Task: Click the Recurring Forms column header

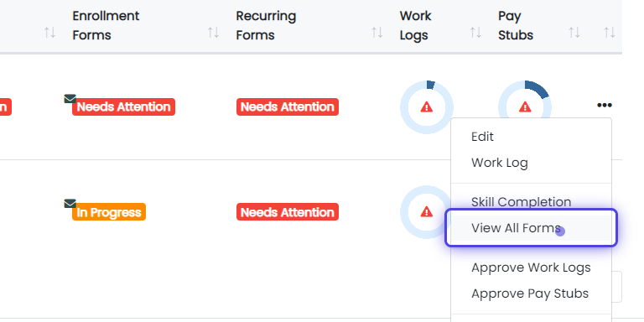Action: pos(266,25)
